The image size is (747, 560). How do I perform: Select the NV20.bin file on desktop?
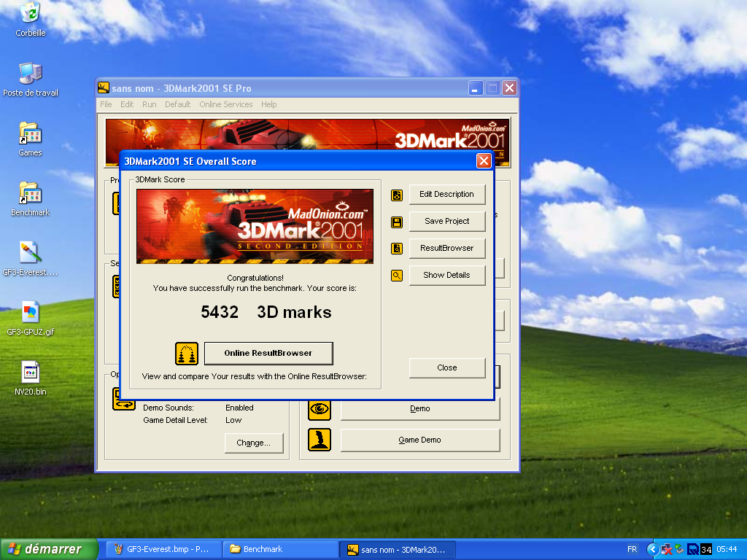coord(31,373)
